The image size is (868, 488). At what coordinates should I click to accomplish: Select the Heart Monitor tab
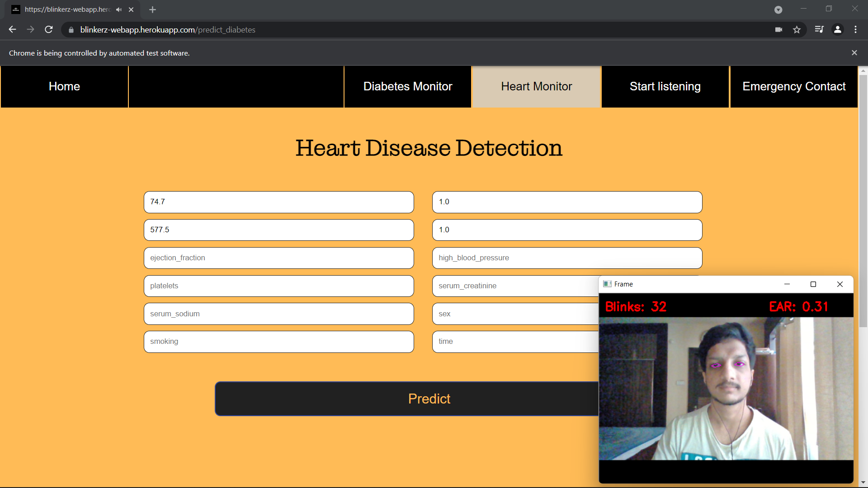click(536, 86)
